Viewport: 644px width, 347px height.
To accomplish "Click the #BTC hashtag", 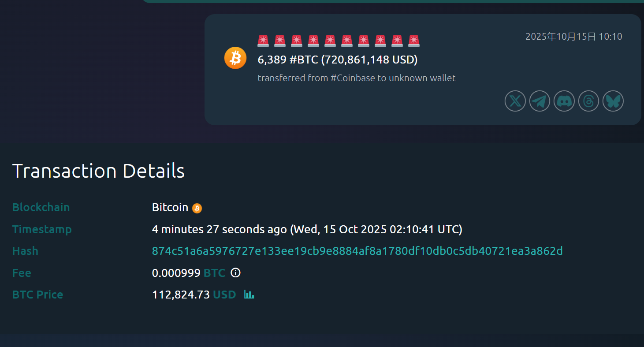I will click(304, 60).
